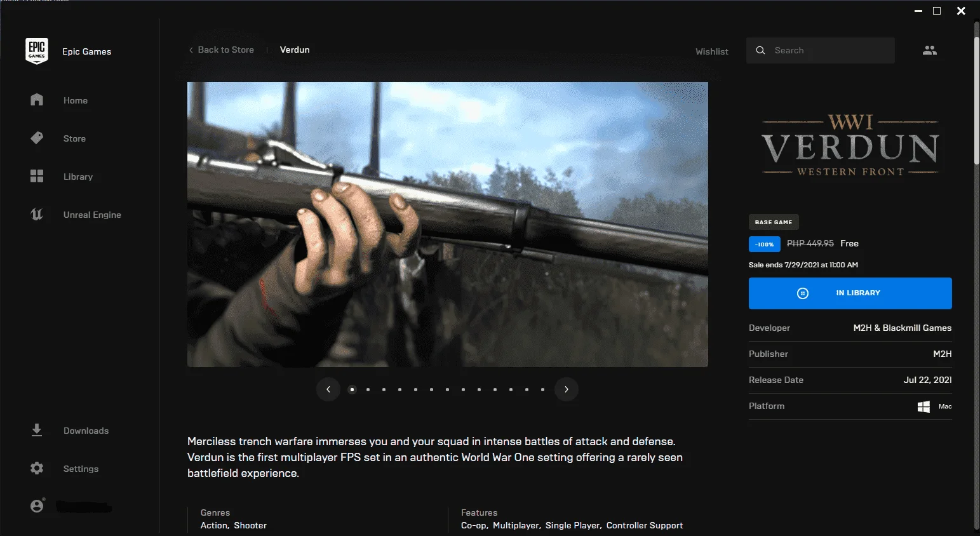
Task: Select the second-to-last carousel dot
Action: click(527, 389)
